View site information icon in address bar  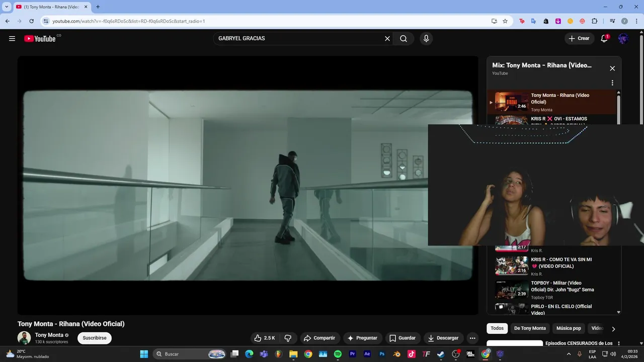click(x=46, y=21)
